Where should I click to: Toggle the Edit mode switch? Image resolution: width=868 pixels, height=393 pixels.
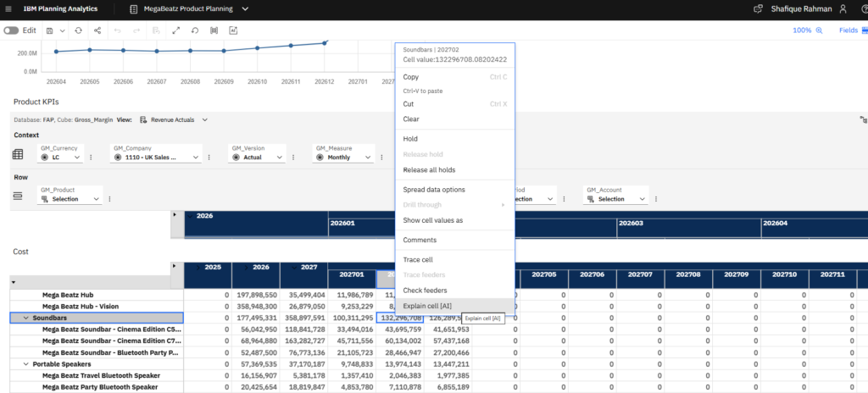(11, 30)
